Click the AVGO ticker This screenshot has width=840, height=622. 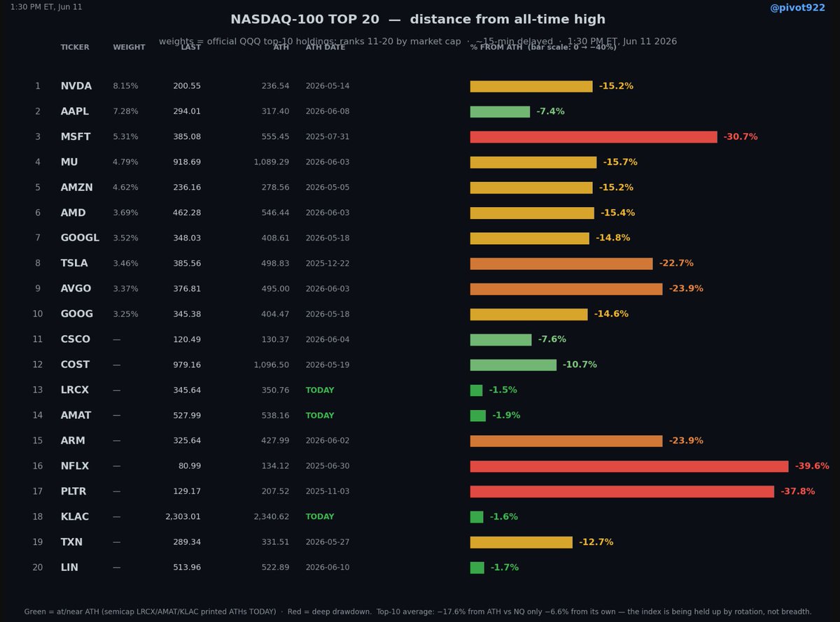(76, 289)
